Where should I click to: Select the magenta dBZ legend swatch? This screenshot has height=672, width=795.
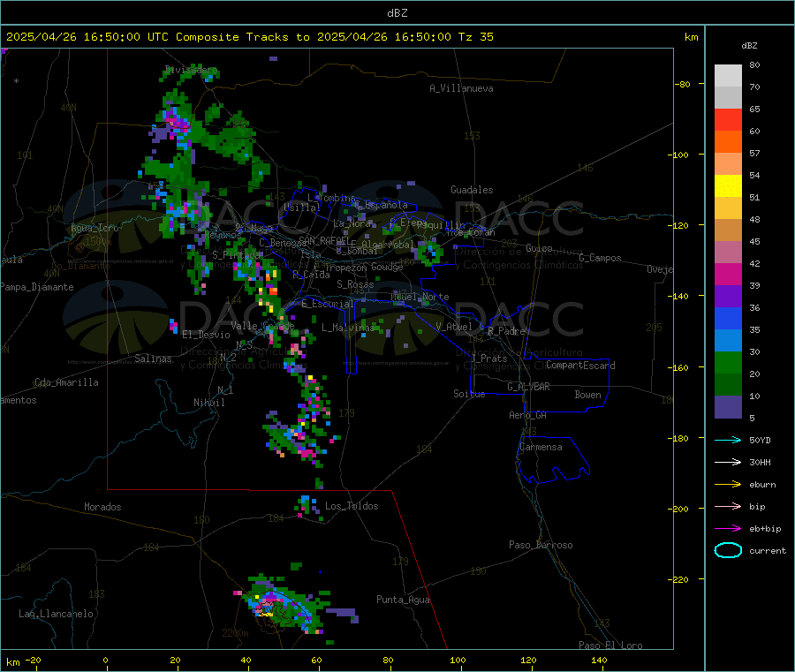[728, 274]
